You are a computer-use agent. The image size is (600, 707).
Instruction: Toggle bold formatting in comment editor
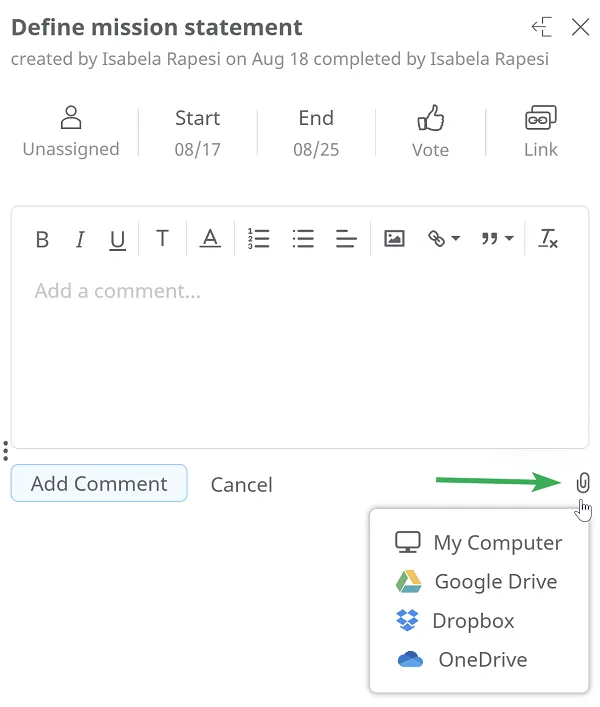[x=42, y=239]
